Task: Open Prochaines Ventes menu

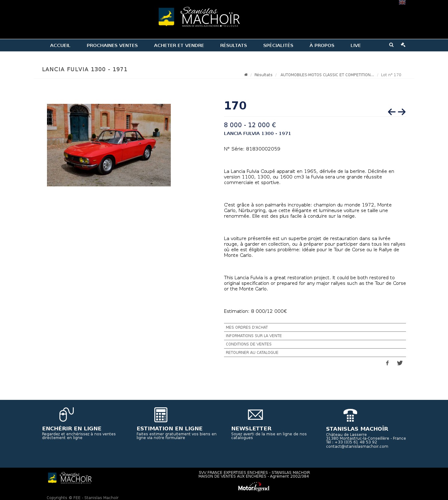Action: tap(112, 45)
